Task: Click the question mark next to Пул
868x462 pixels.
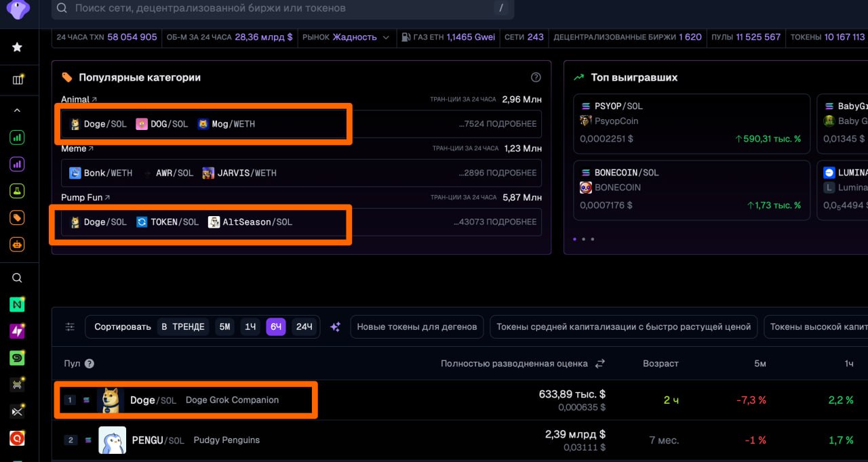Action: click(89, 364)
